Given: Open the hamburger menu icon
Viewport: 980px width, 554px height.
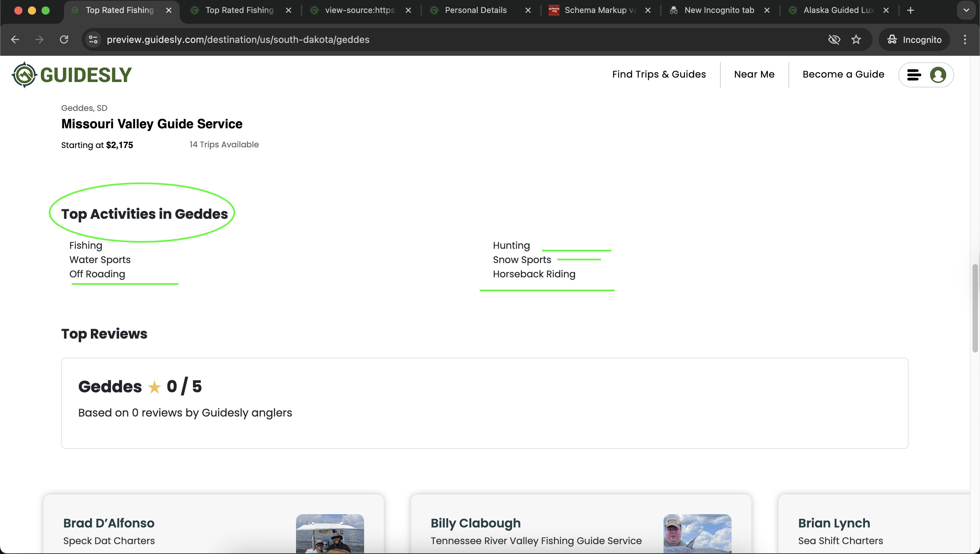Looking at the screenshot, I should (x=914, y=75).
